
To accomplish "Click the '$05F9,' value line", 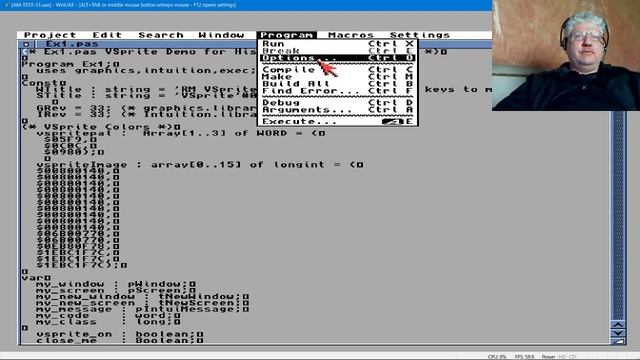I will click(x=70, y=140).
